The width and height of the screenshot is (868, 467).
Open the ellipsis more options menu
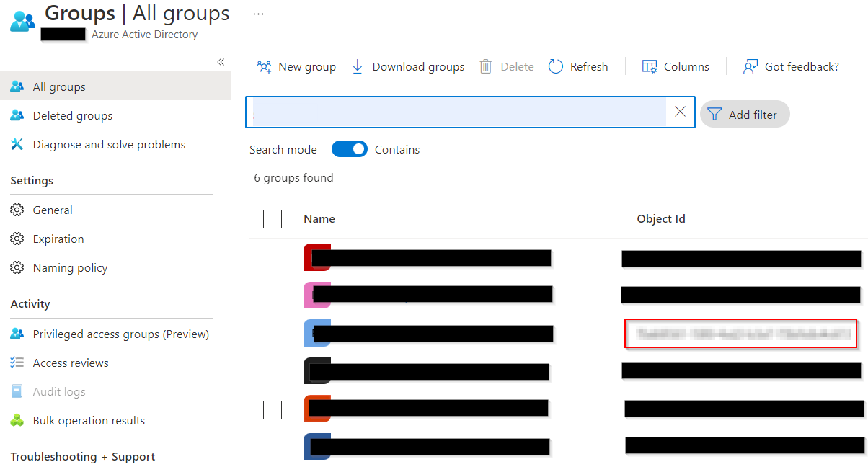click(x=258, y=14)
